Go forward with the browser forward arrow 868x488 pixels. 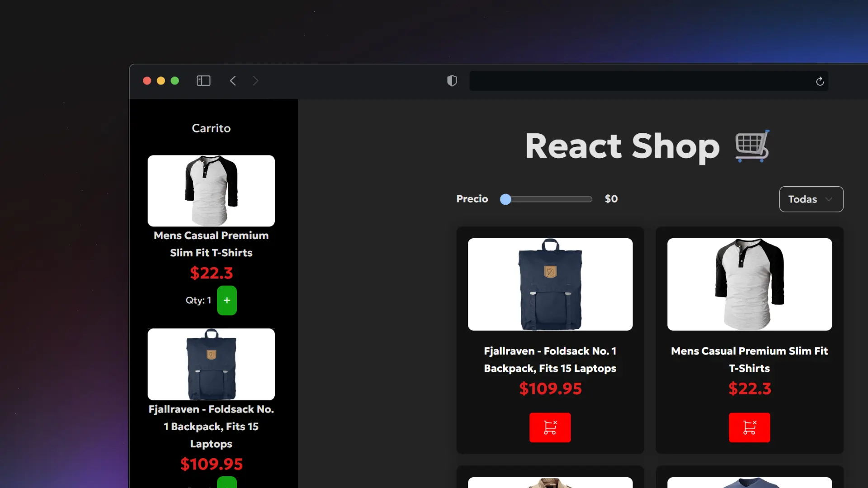click(x=255, y=81)
